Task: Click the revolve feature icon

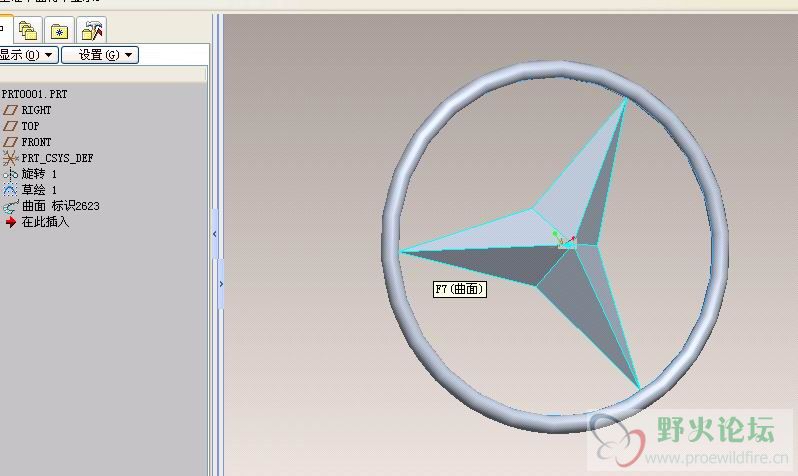Action: 10,174
